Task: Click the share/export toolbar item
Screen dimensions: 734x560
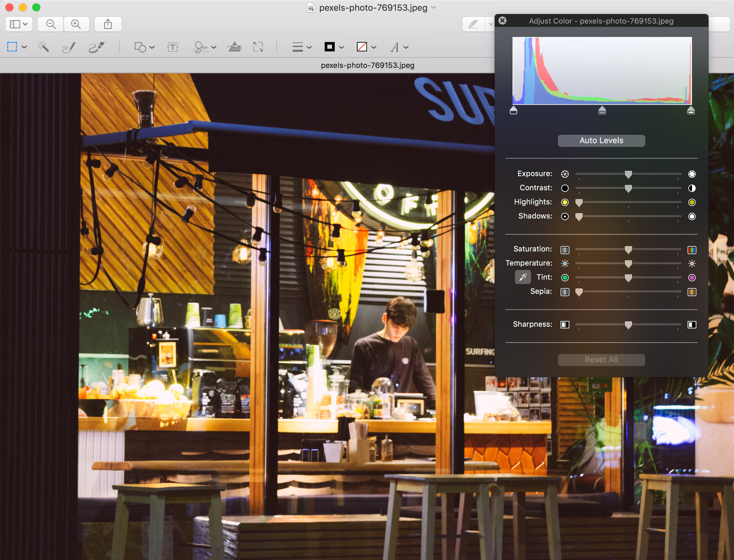Action: pyautogui.click(x=108, y=24)
